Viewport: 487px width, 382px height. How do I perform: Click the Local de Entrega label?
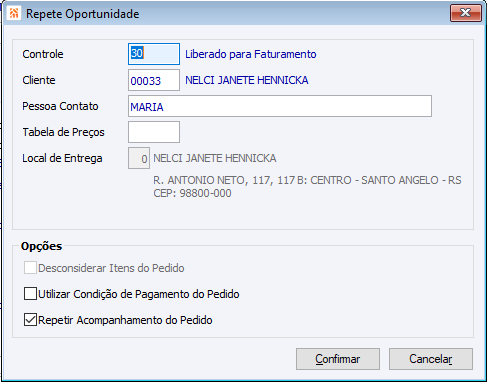click(62, 158)
